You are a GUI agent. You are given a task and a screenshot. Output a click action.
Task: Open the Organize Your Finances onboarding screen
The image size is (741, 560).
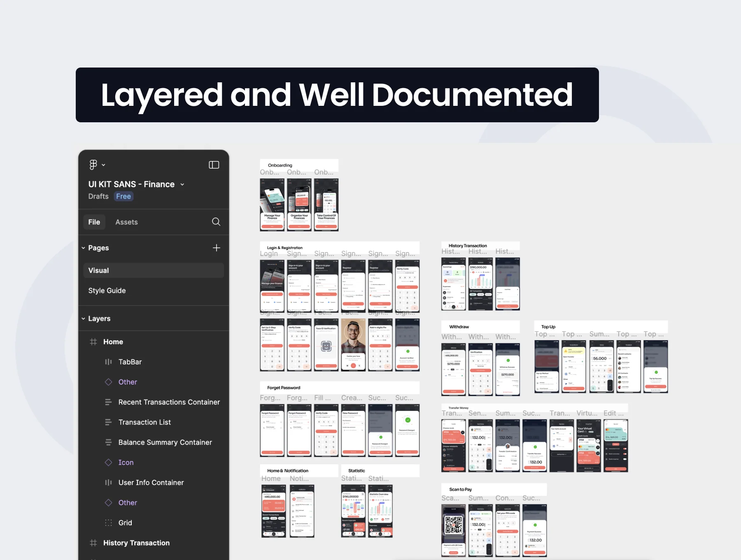point(299,205)
